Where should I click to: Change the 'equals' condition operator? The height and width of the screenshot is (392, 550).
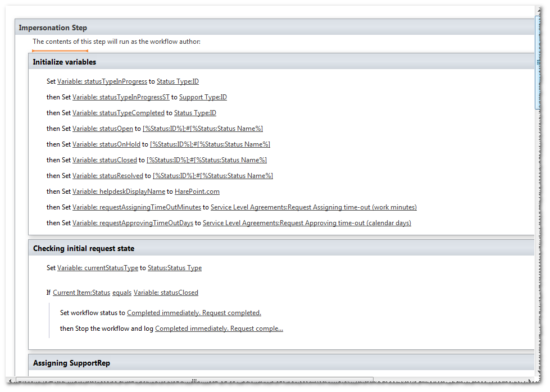tap(121, 293)
